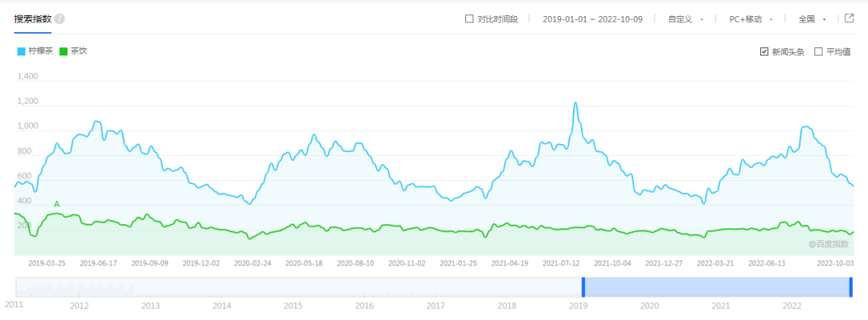Click the left blue handle of timeline range
This screenshot has width=868, height=320.
click(583, 287)
